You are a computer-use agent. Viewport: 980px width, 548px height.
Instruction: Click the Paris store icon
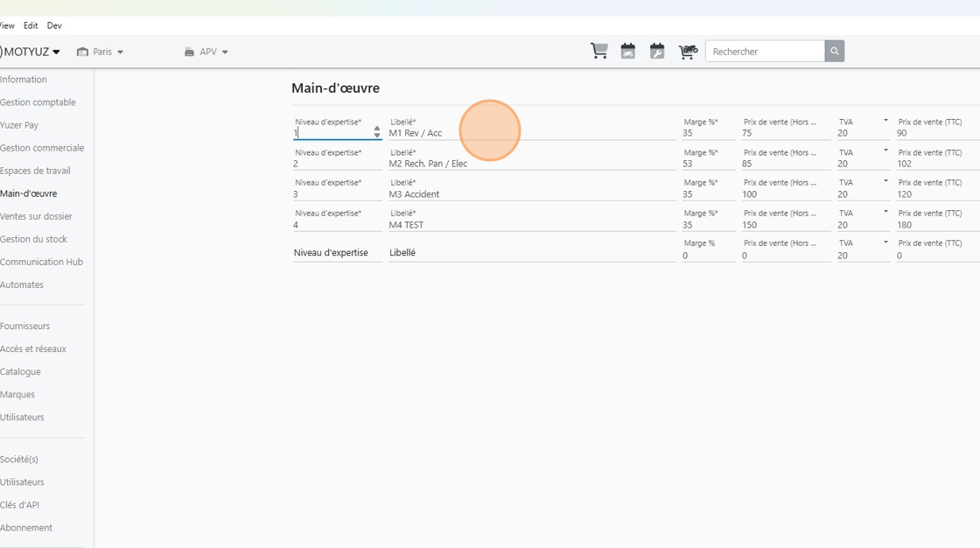pyautogui.click(x=82, y=52)
